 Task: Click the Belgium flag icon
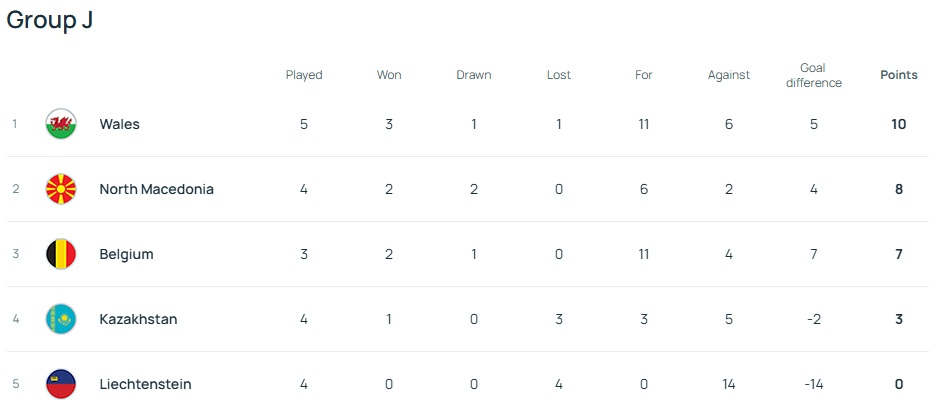coord(61,254)
